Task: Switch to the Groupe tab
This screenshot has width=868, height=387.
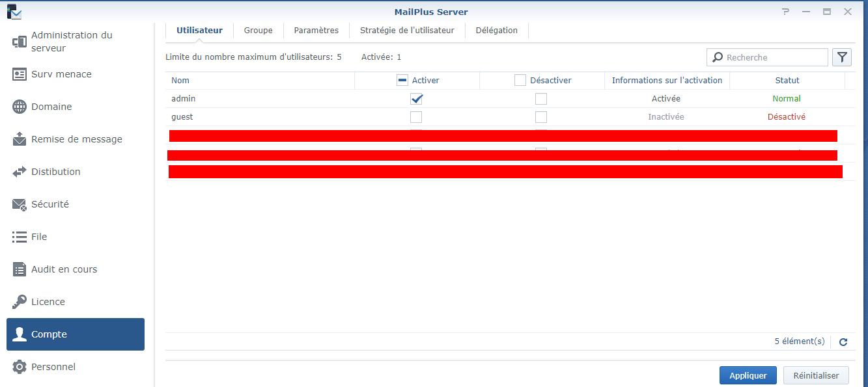Action: pos(259,30)
